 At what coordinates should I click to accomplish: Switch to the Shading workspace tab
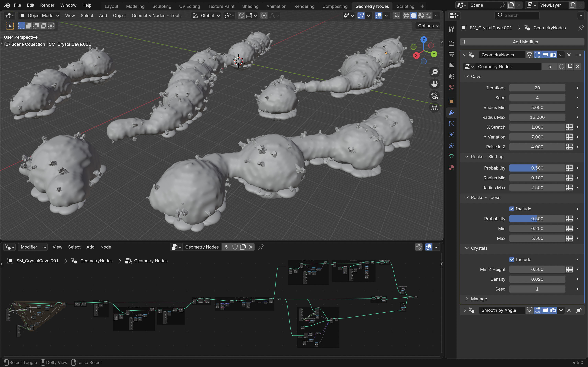250,6
